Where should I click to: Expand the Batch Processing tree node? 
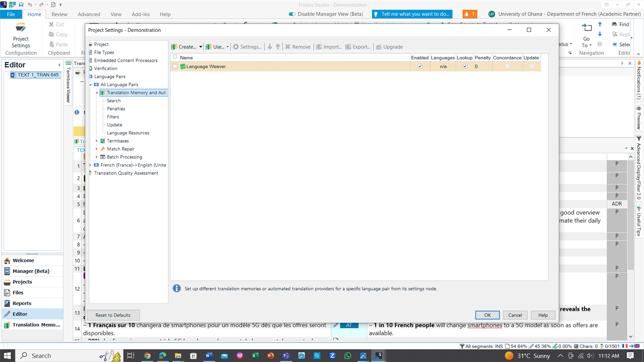(x=97, y=157)
